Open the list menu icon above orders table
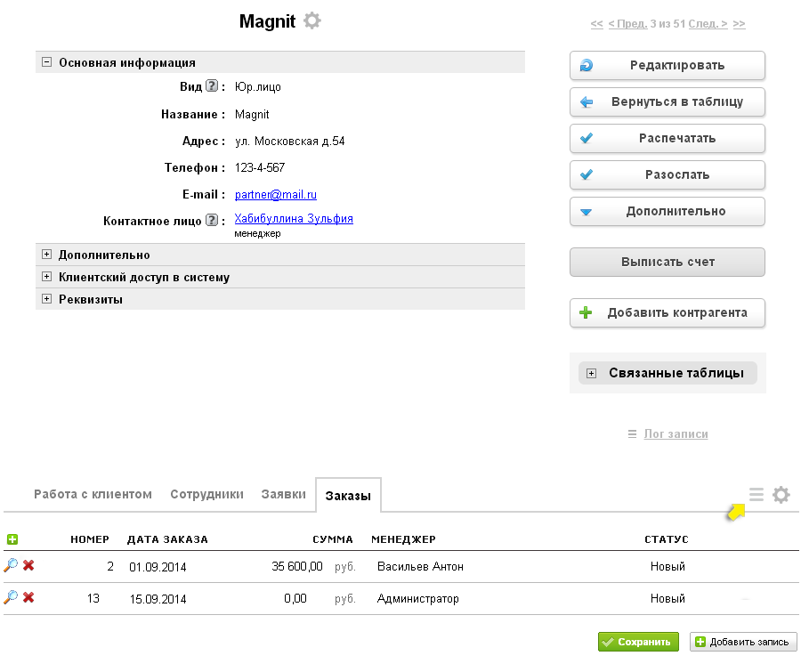The height and width of the screenshot is (672, 801). pyautogui.click(x=756, y=495)
